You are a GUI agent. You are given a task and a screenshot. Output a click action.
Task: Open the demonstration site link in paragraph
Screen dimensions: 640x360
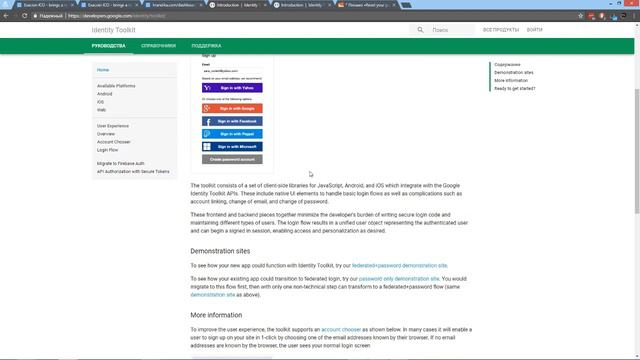(x=213, y=295)
